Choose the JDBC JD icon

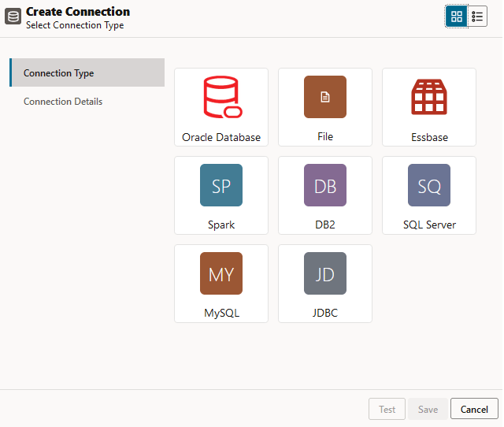point(325,273)
